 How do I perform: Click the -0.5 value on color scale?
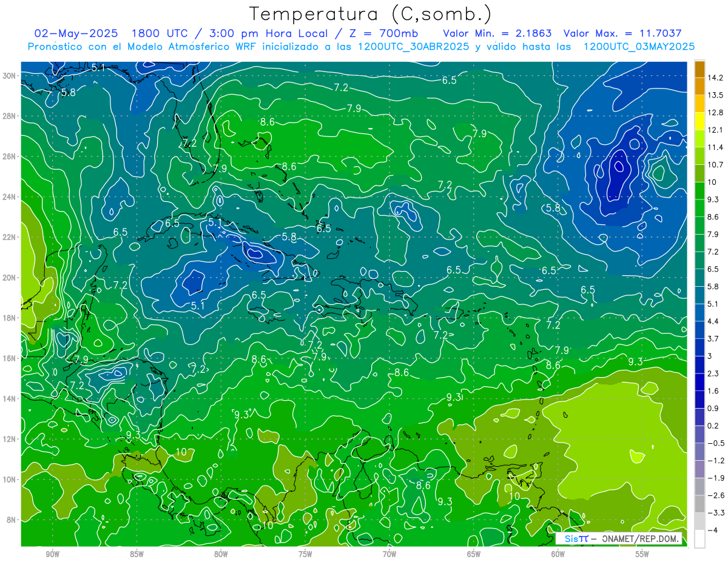click(x=716, y=443)
